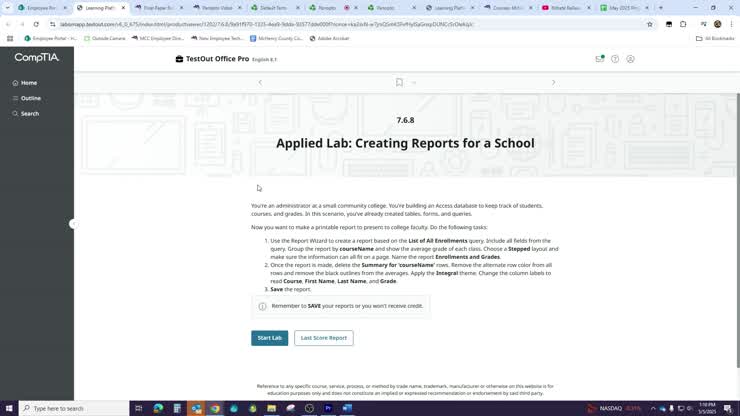Screen dimensions: 740x416
Task: Reload the page with browser refresh icon
Action: tap(36, 24)
